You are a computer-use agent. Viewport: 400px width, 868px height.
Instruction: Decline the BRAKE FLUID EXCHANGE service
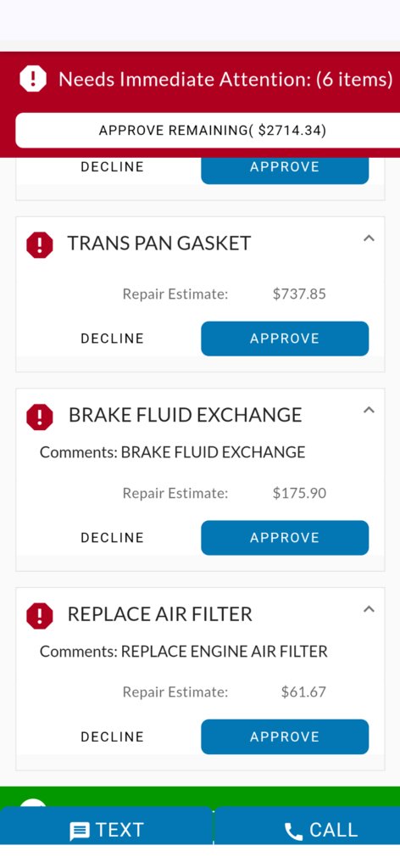pos(113,538)
